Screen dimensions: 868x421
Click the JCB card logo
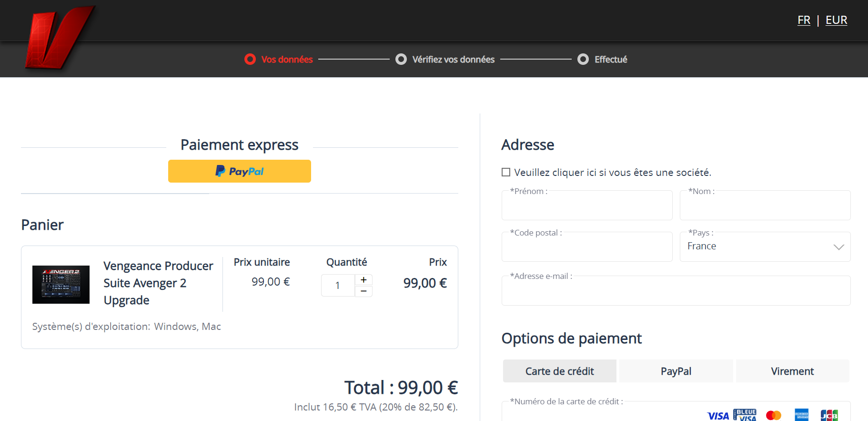click(x=829, y=415)
